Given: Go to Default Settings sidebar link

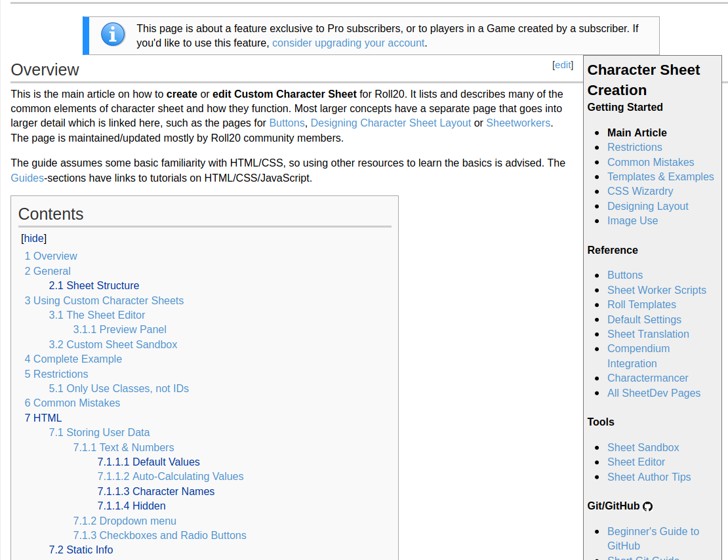Looking at the screenshot, I should [x=645, y=320].
